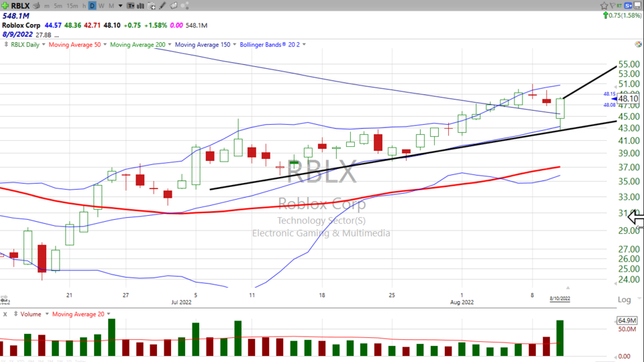This screenshot has height=362, width=644.
Task: Close the Volume pane with X
Action: pyautogui.click(x=5, y=314)
